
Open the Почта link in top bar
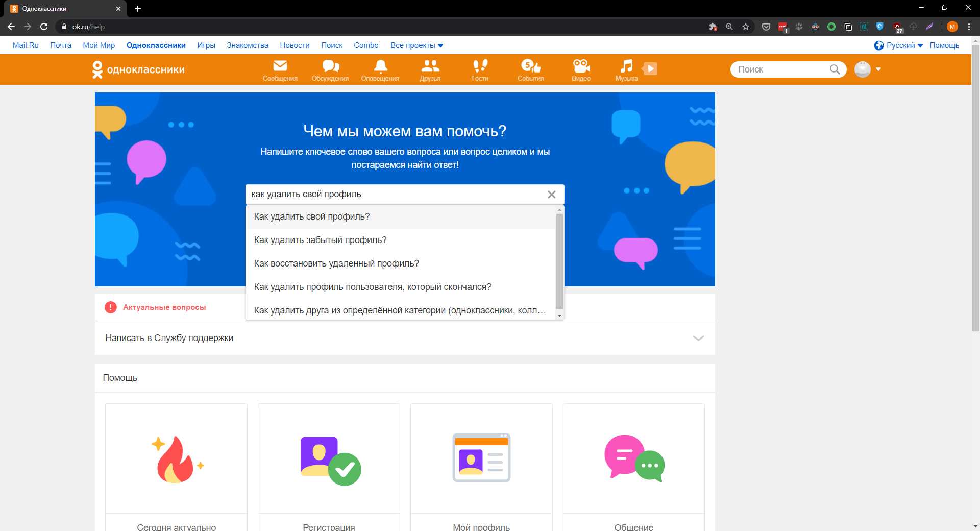pos(61,45)
